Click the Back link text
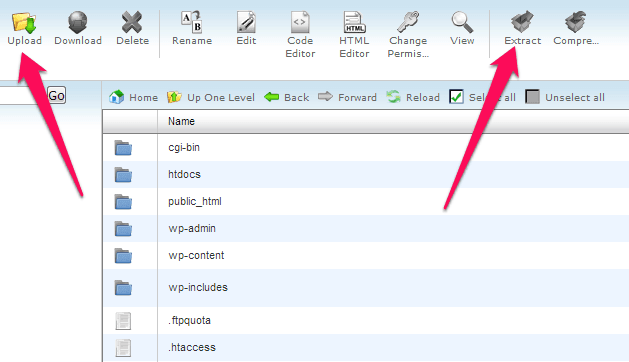 pyautogui.click(x=296, y=98)
